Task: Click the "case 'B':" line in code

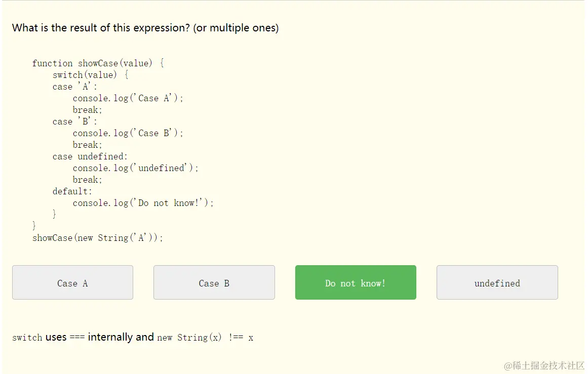Action: (75, 121)
